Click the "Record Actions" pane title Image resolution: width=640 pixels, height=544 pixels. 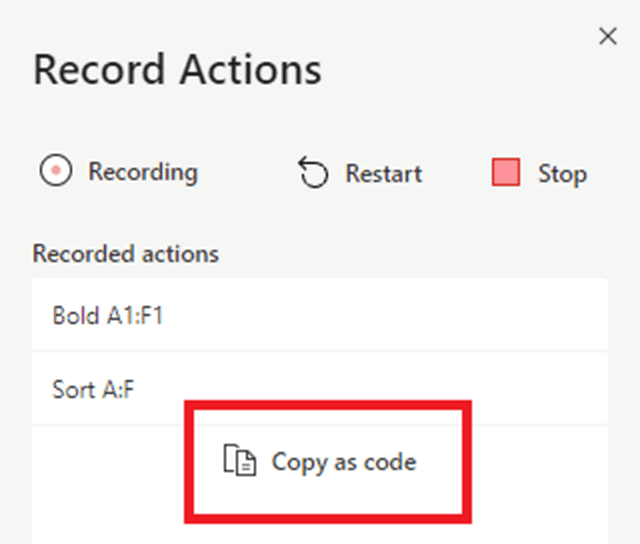pos(178,70)
